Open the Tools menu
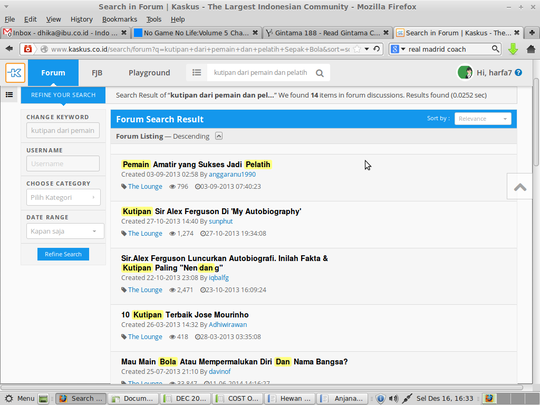Viewport: 540px width, 405px height. pyautogui.click(x=154, y=19)
